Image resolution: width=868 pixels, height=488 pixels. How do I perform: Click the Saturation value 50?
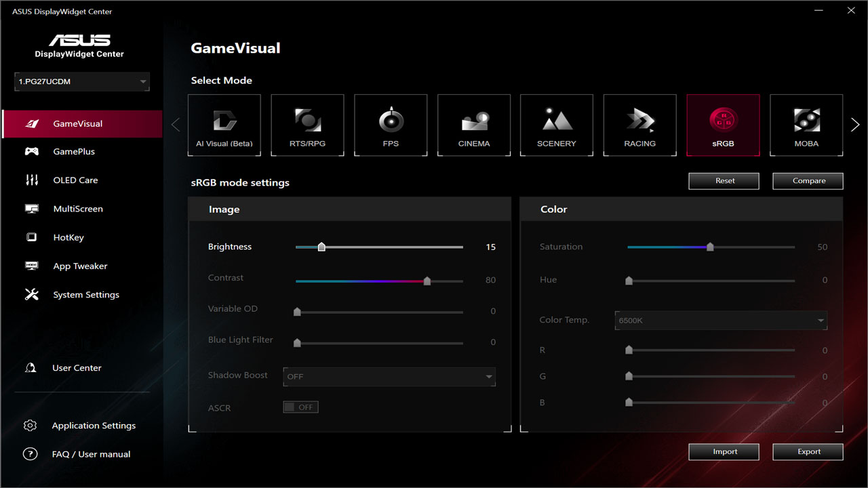(x=822, y=247)
